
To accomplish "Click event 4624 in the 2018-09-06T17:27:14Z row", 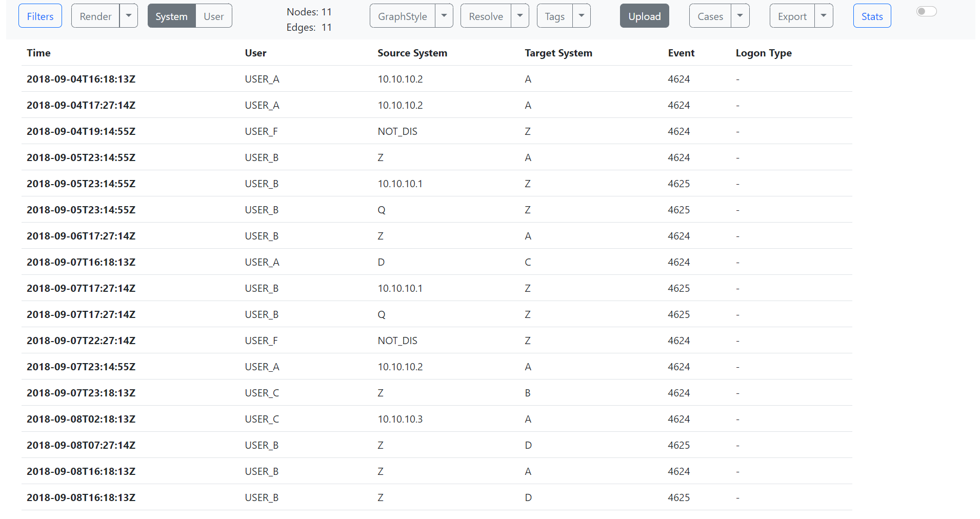I will tap(679, 236).
